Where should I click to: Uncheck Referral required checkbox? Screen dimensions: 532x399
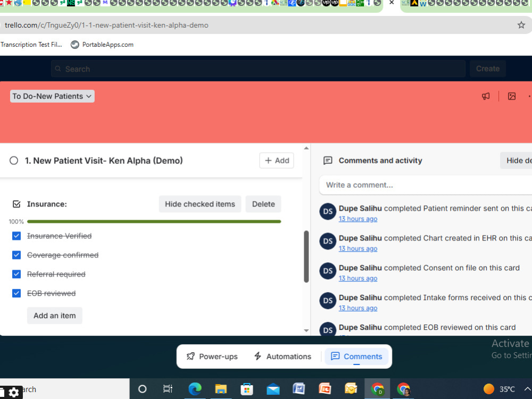pos(16,274)
